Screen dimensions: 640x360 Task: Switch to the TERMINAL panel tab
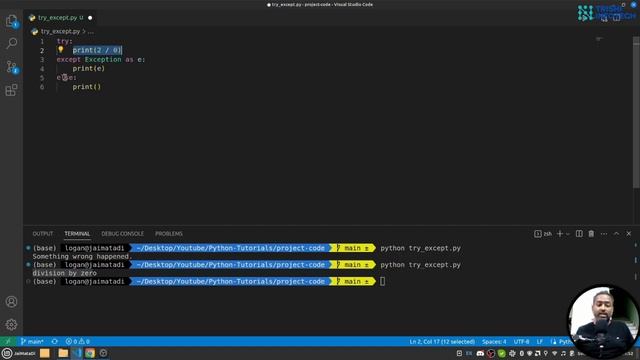tap(77, 233)
